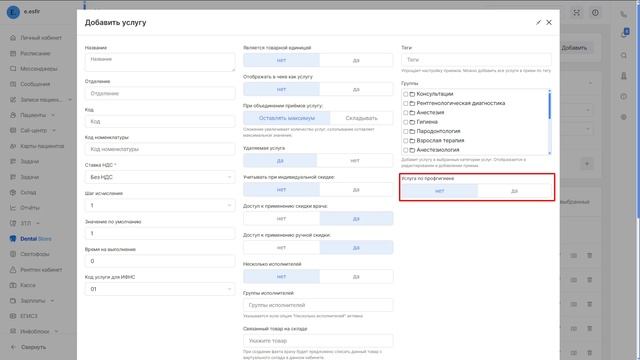The height and width of the screenshot is (360, 640).
Task: Click the search magnifier icon at right
Action: pos(624,55)
